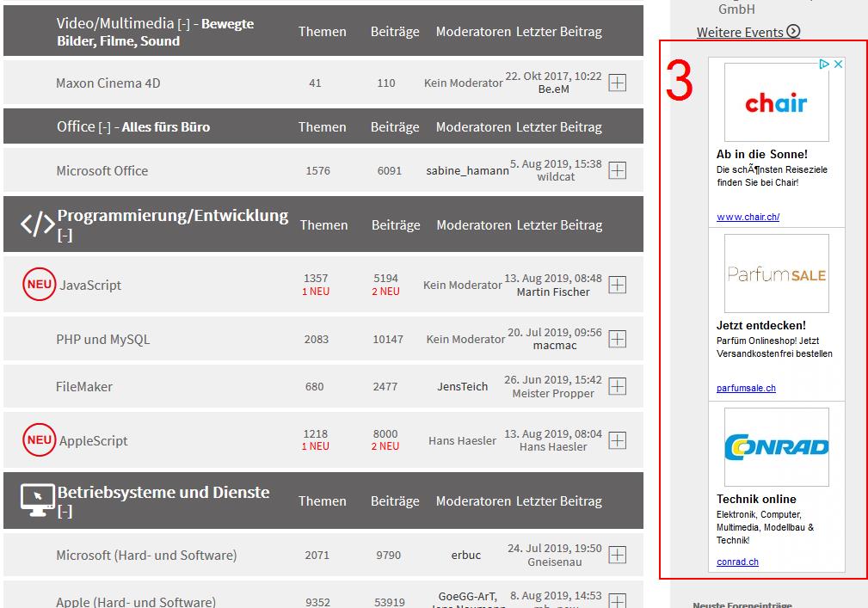Open the Weitere Events link
This screenshot has height=608, width=868.
(740, 32)
